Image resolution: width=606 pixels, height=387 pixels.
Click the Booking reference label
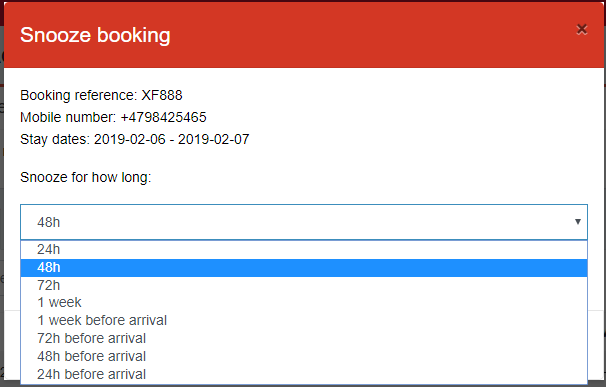(x=78, y=95)
